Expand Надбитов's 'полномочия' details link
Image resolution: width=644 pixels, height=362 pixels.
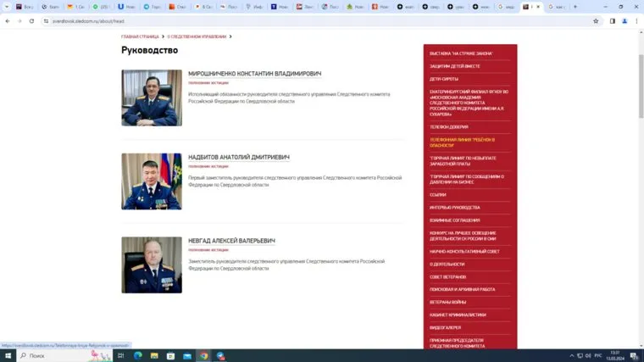pyautogui.click(x=208, y=166)
